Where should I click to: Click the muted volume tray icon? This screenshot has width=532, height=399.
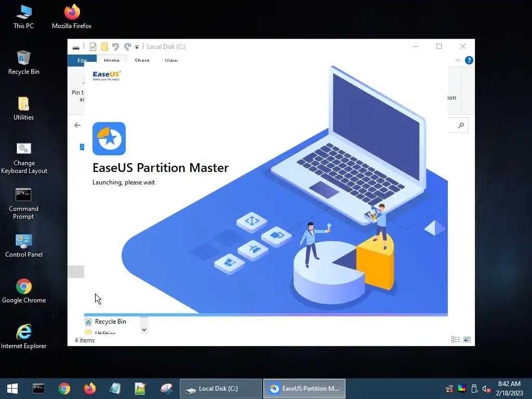[x=486, y=389]
